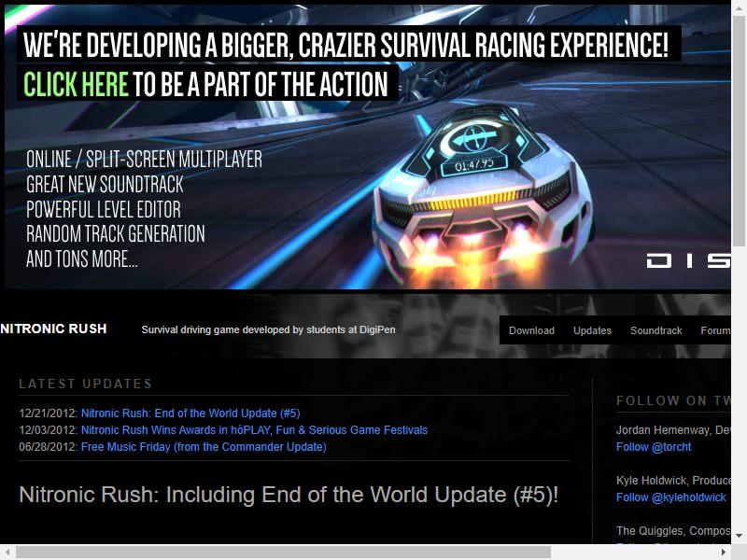Image resolution: width=747 pixels, height=560 pixels.
Task: Open 'Nitronic Rush Wins Awards' update link
Action: click(x=254, y=430)
